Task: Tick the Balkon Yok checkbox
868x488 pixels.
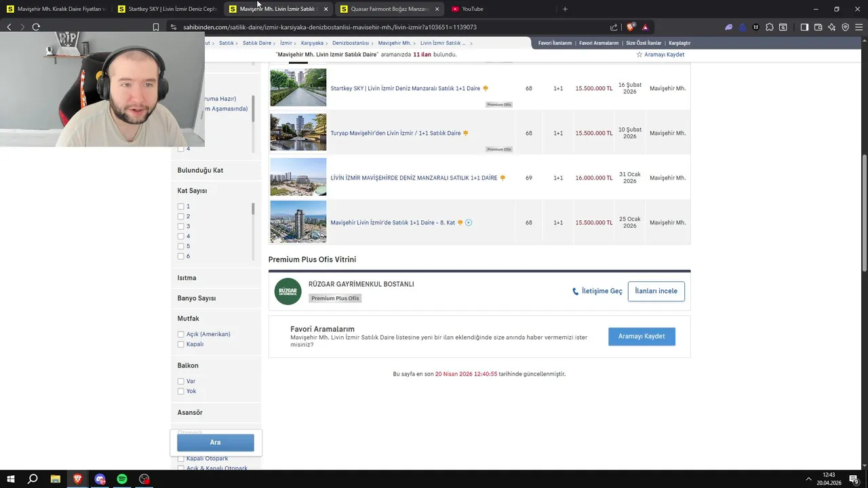Action: click(181, 391)
